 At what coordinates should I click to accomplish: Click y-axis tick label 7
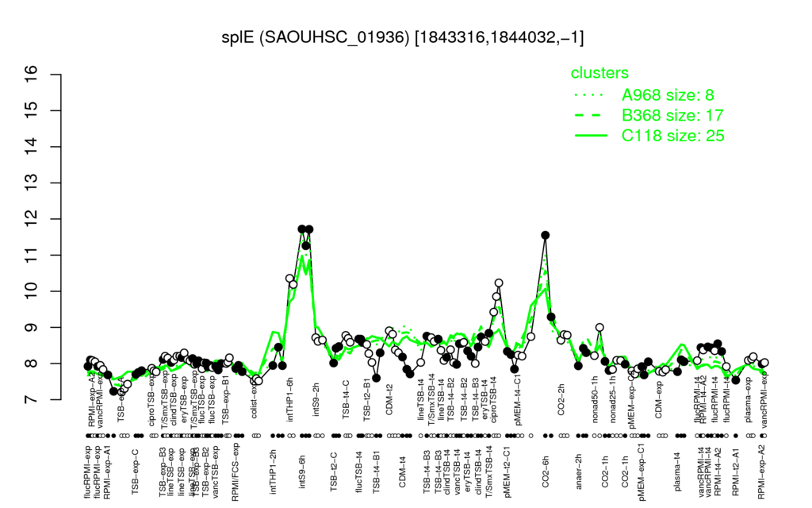[32, 400]
